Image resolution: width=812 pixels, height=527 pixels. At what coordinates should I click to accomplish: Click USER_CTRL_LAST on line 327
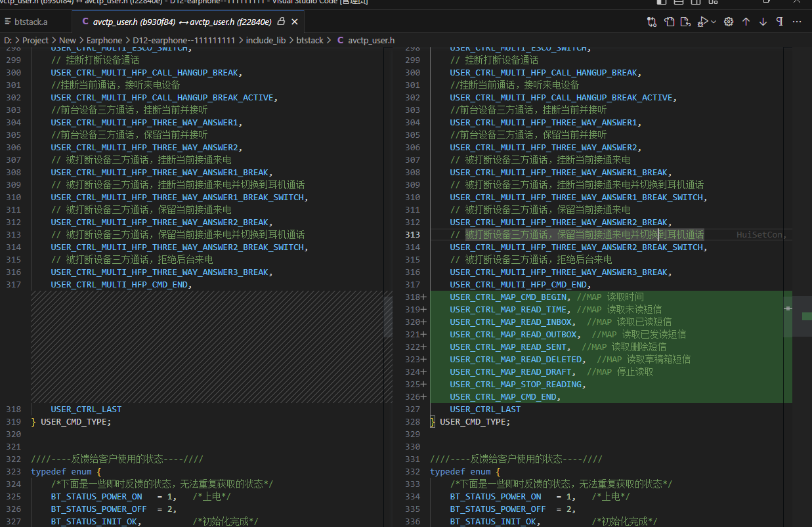click(485, 409)
